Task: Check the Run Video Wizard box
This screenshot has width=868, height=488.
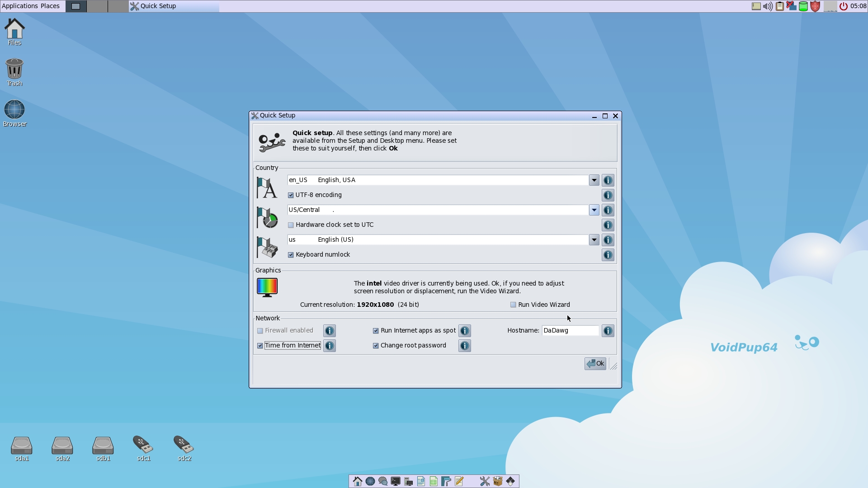Action: (x=513, y=305)
